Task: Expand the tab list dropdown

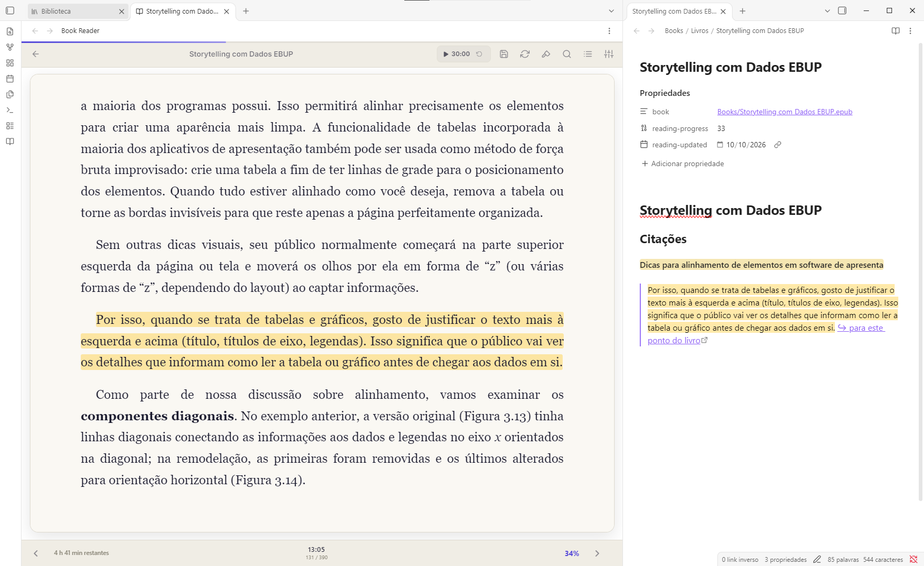Action: click(x=611, y=11)
